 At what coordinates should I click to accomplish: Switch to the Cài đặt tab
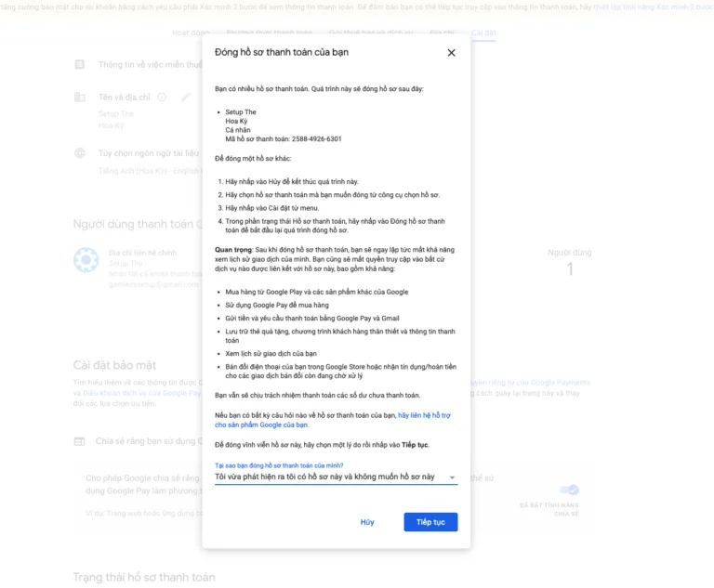tap(483, 33)
